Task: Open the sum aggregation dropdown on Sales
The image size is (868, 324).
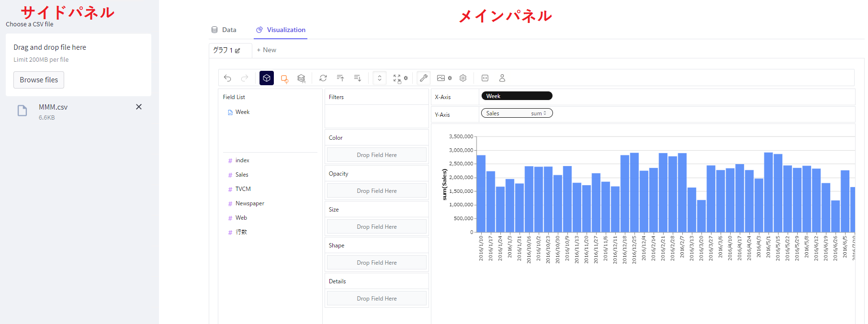Action: [x=539, y=113]
